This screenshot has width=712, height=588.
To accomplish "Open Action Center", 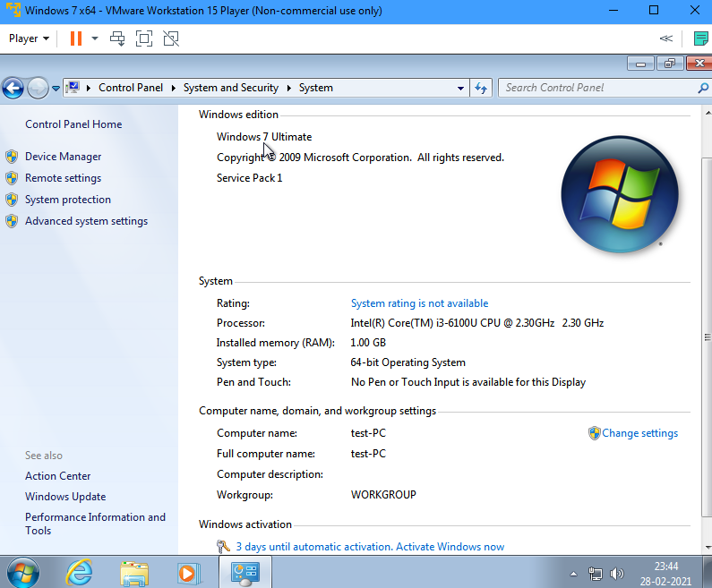I will click(x=57, y=476).
